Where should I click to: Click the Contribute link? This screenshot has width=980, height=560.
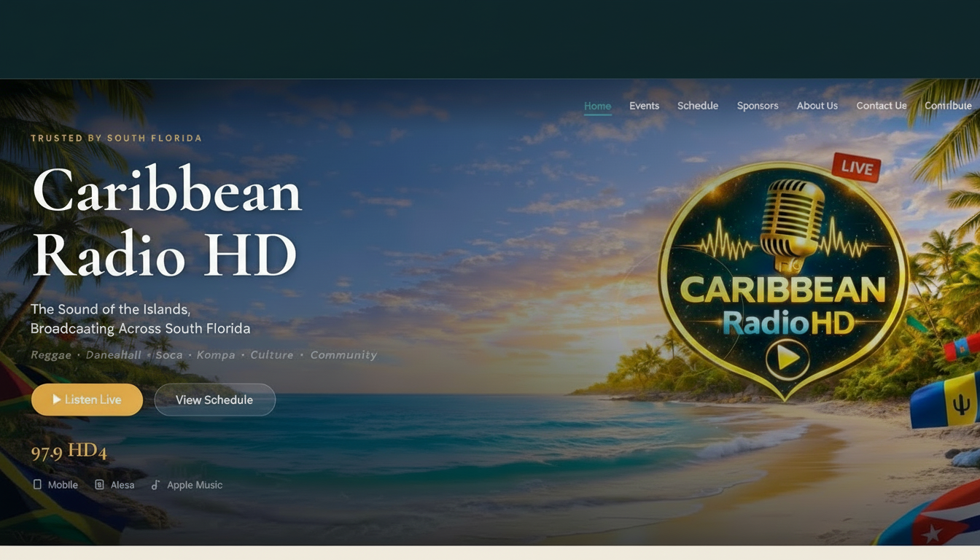(948, 105)
